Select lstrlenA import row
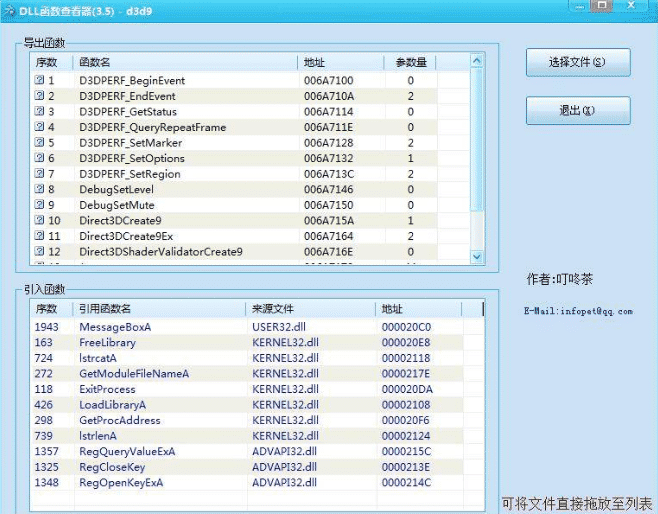 point(248,436)
